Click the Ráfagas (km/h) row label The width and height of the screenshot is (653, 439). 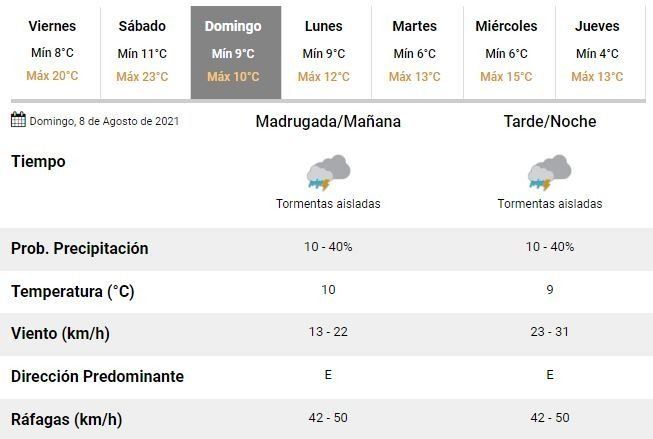click(x=66, y=419)
